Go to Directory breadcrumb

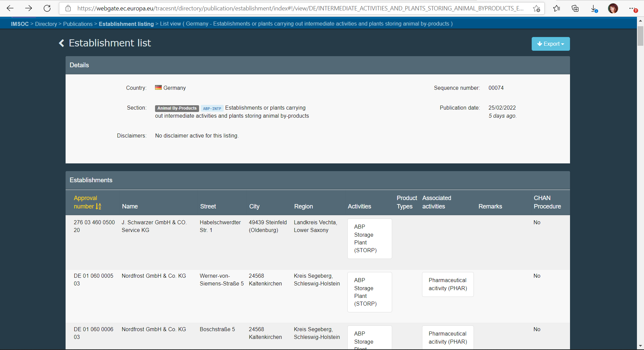pos(46,24)
